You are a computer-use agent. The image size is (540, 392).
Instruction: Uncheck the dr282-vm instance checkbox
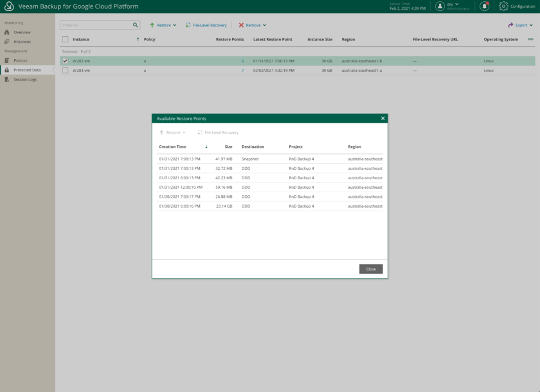click(65, 61)
